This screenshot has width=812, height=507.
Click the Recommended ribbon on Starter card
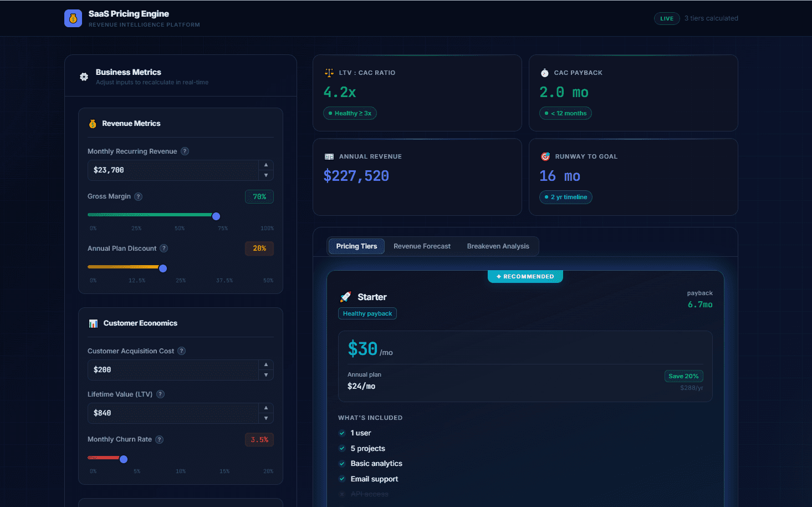point(525,276)
